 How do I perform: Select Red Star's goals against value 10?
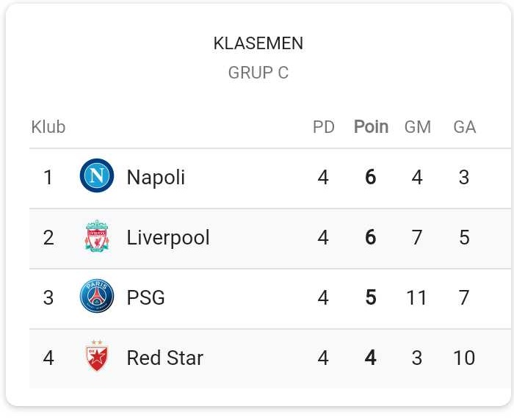(464, 358)
